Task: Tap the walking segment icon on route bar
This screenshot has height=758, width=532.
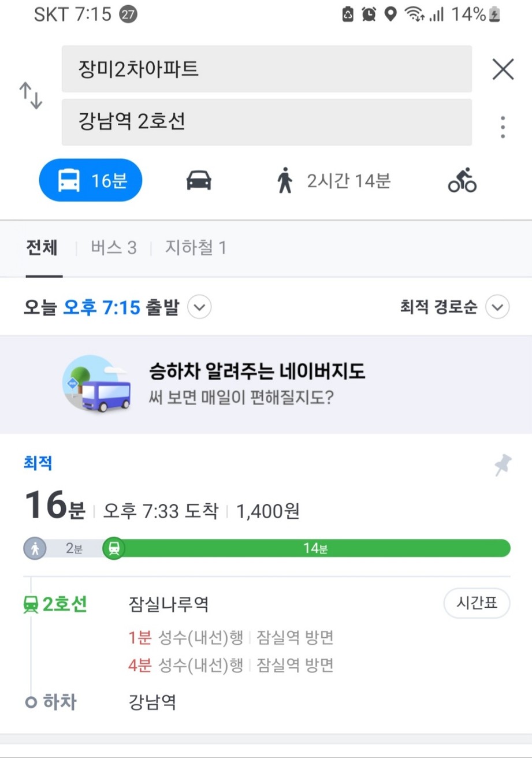Action: coord(35,548)
